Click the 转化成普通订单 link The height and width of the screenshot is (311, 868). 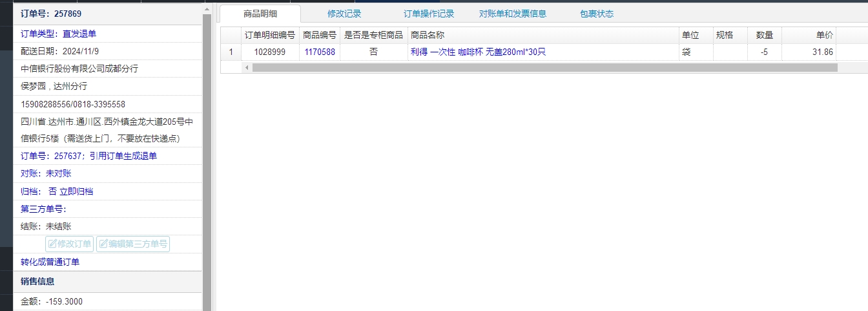pyautogui.click(x=50, y=262)
